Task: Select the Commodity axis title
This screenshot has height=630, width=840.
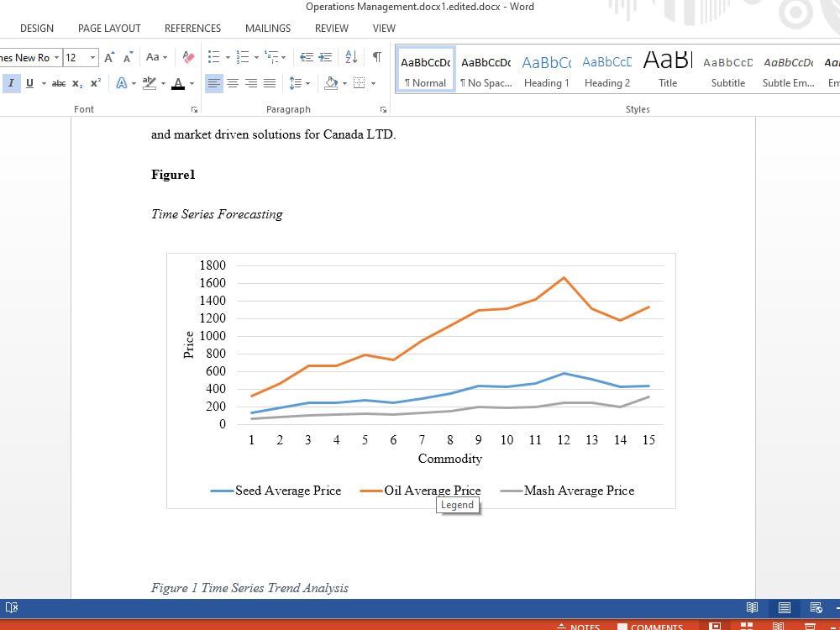Action: click(450, 459)
